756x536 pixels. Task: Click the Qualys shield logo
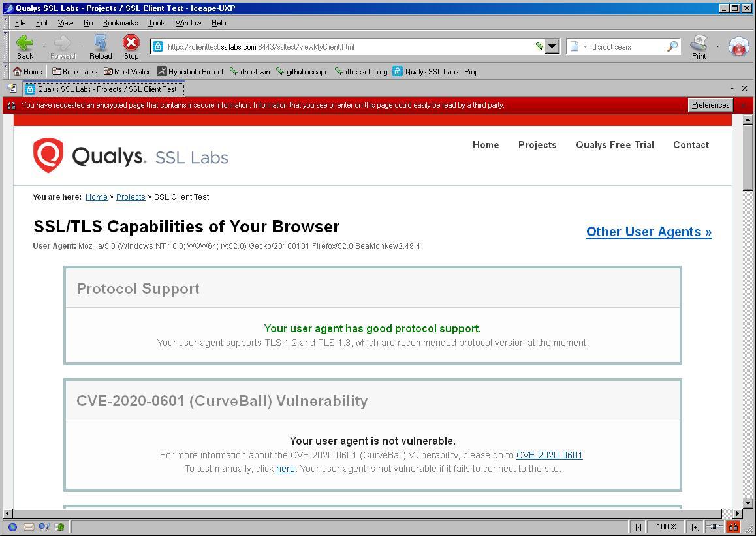click(48, 155)
